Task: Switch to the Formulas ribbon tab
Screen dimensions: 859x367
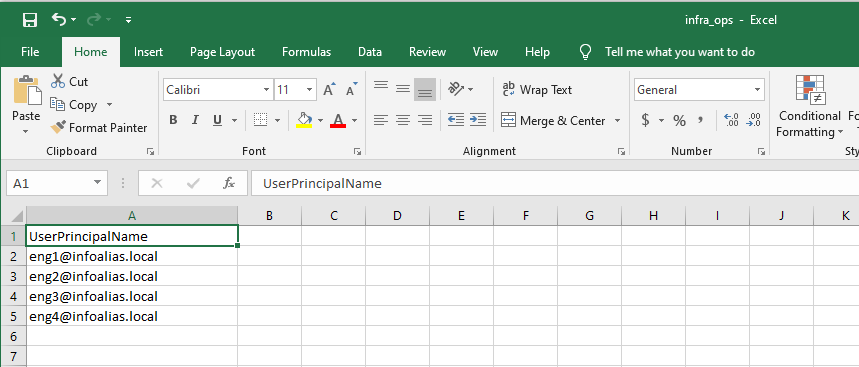Action: [306, 52]
